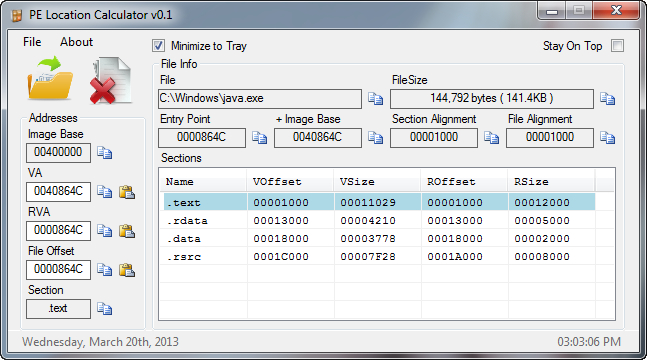Click the Image Base field 00400000
Screen dimensions: 647x360
58,153
